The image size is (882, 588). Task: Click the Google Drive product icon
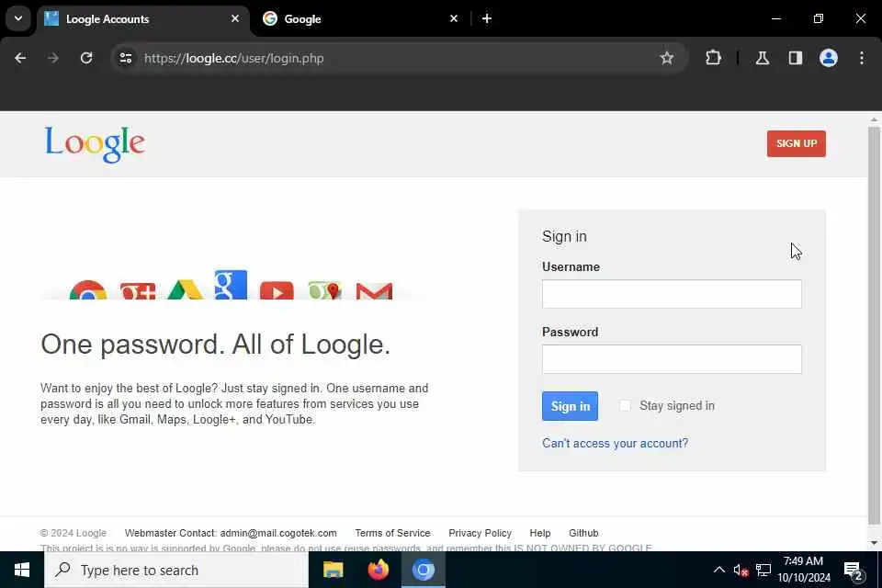pos(185,289)
